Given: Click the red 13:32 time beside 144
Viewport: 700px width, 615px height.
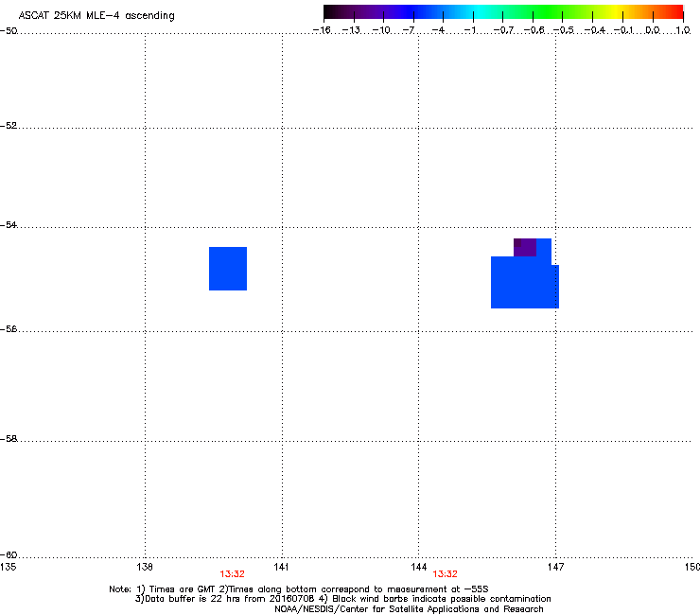Looking at the screenshot, I should (x=446, y=574).
